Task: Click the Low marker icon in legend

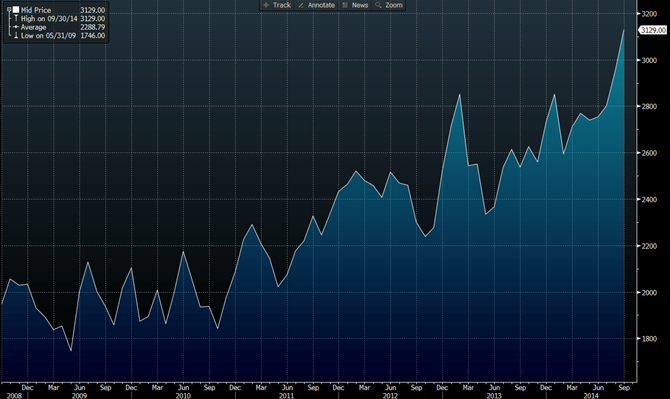Action: coord(16,35)
